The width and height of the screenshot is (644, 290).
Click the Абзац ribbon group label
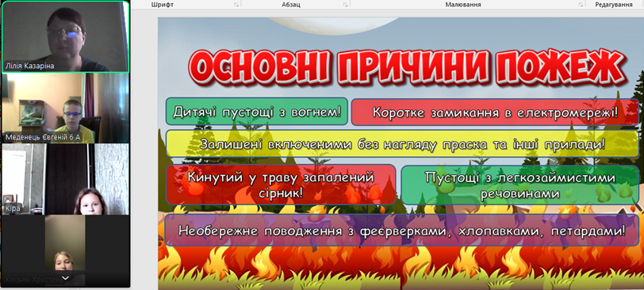click(291, 5)
